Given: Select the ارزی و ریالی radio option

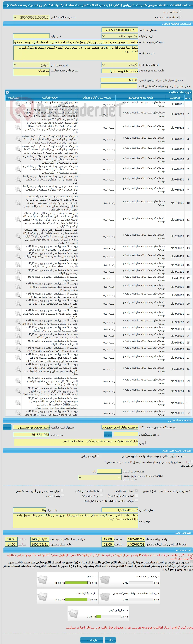Looking at the screenshot, I should (98, 456).
